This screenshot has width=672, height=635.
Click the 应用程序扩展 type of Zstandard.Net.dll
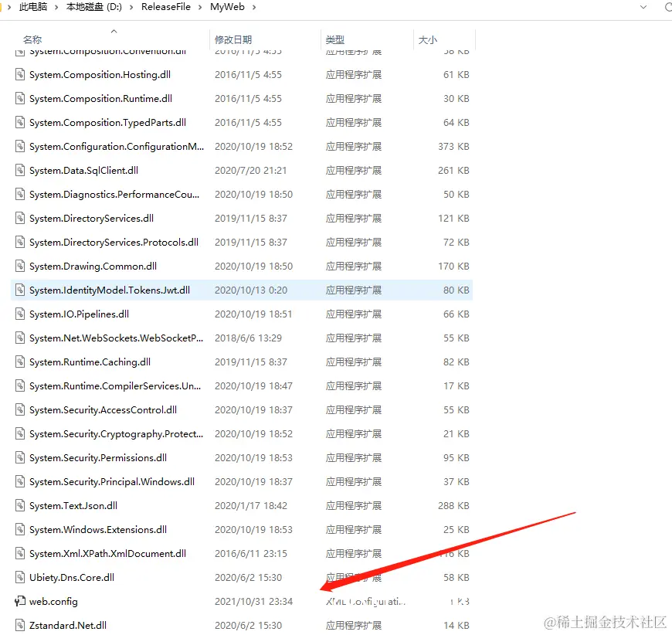click(354, 626)
